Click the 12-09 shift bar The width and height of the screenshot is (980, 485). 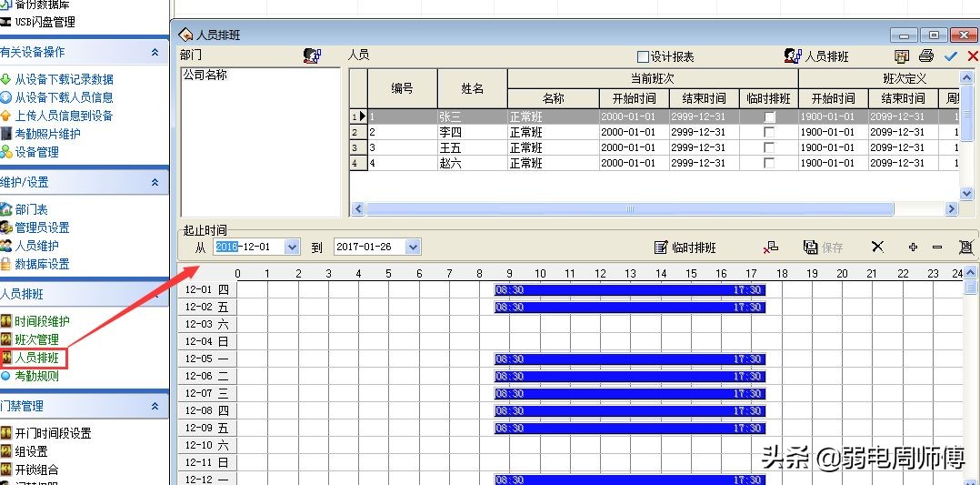630,428
